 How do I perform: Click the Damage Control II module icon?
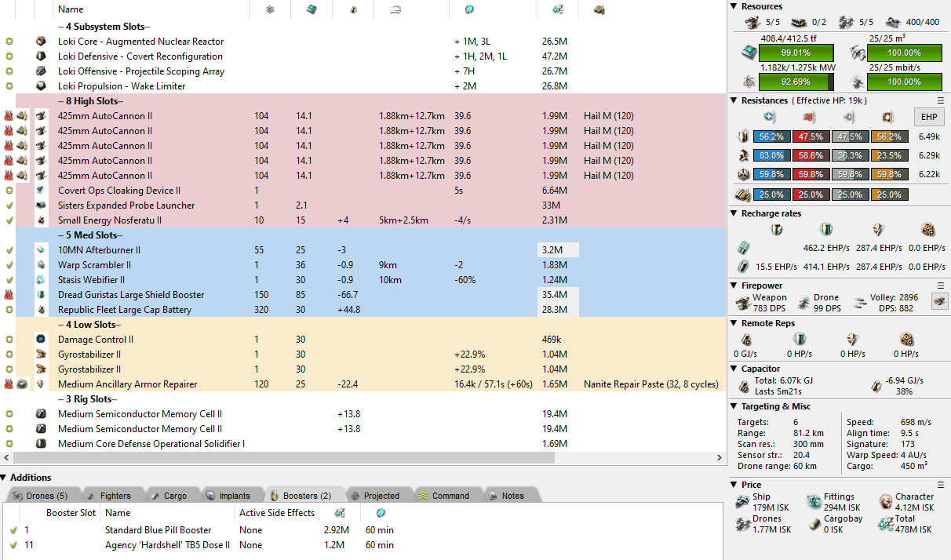click(x=41, y=340)
